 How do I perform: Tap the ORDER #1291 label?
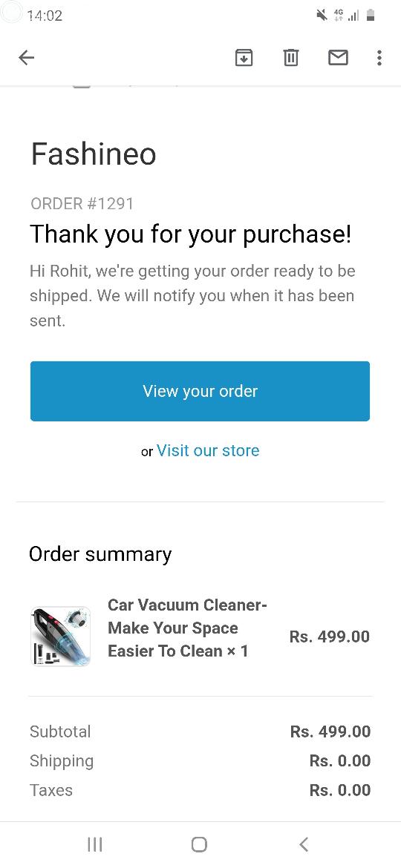point(82,204)
